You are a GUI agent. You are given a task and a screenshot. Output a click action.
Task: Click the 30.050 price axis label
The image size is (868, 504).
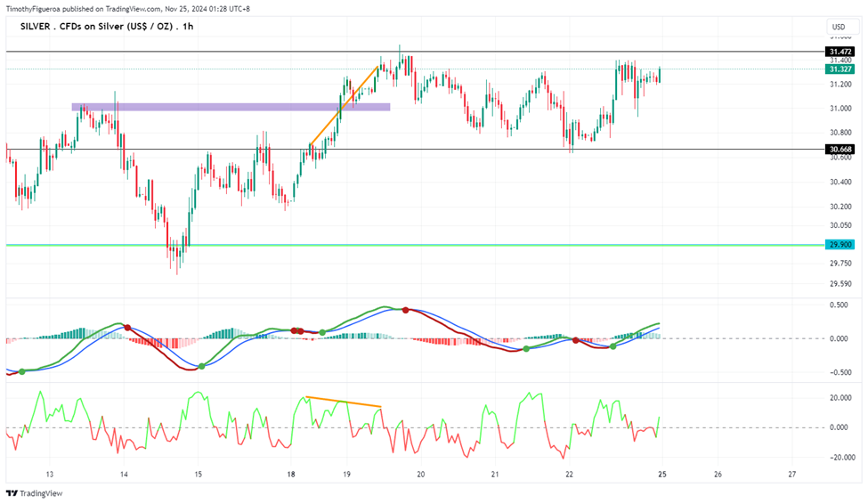tap(840, 225)
